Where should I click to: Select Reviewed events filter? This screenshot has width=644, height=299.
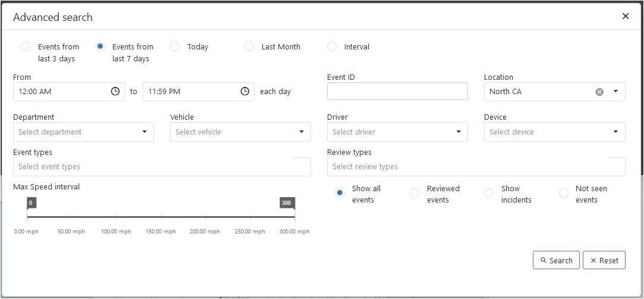click(x=414, y=192)
